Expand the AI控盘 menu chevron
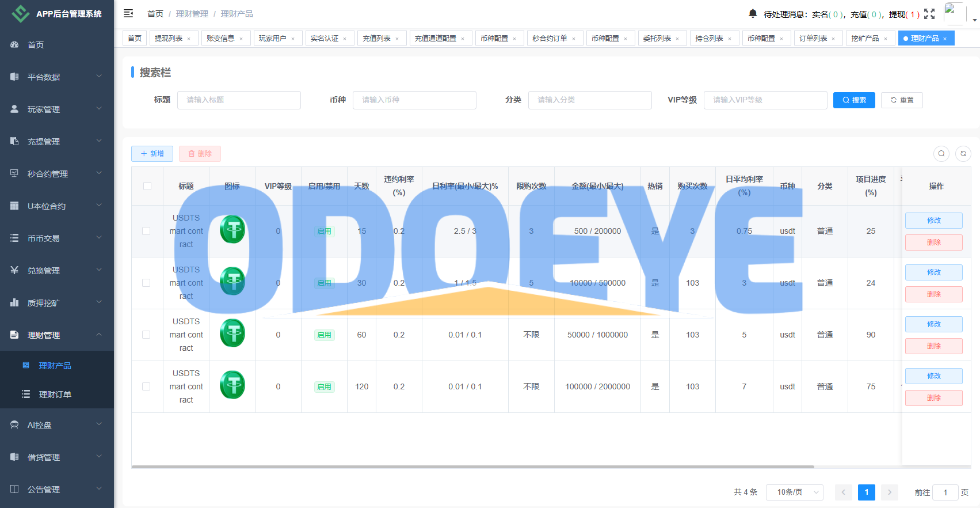Image resolution: width=980 pixels, height=508 pixels. point(99,424)
